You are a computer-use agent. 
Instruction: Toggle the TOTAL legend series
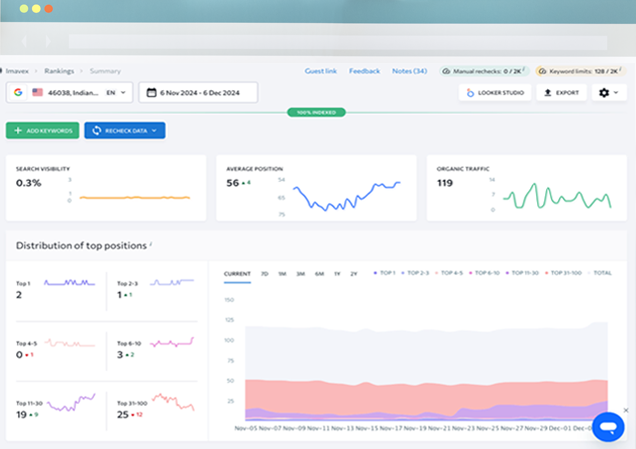click(x=603, y=273)
